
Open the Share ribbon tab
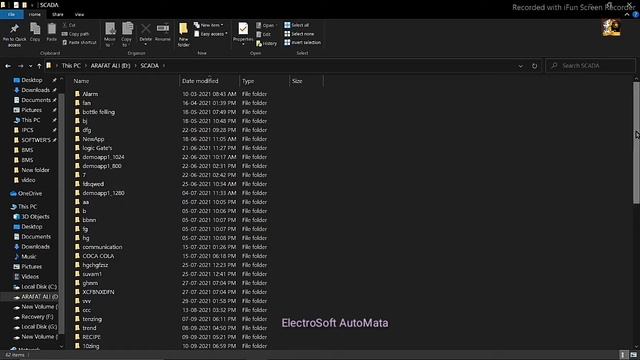[58, 14]
